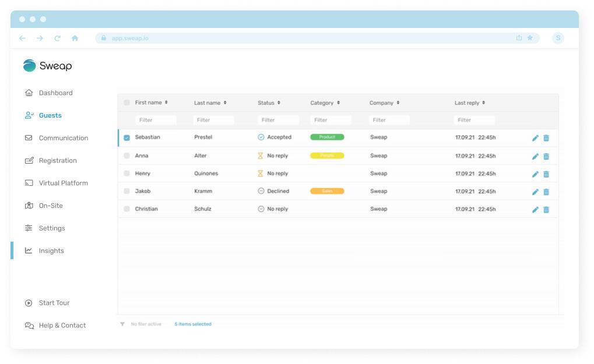594x364 pixels.
Task: Open the Registration page
Action: (x=58, y=160)
